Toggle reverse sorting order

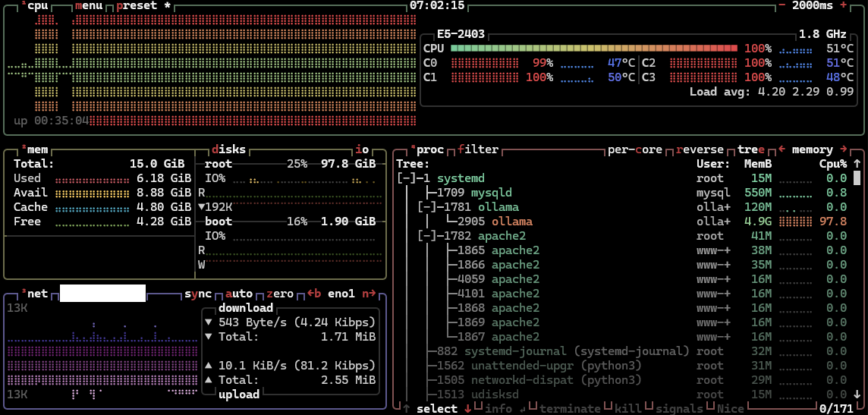coord(700,149)
